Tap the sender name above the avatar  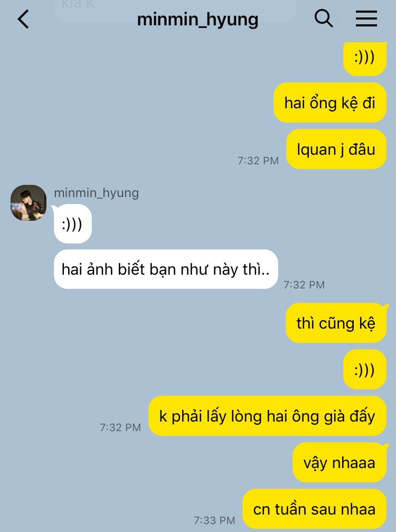[96, 193]
